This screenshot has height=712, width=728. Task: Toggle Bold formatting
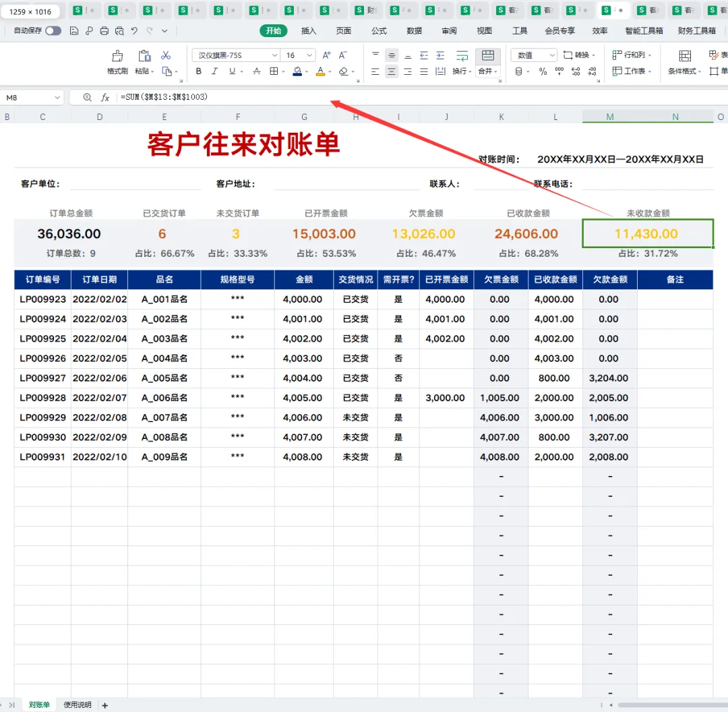point(199,71)
